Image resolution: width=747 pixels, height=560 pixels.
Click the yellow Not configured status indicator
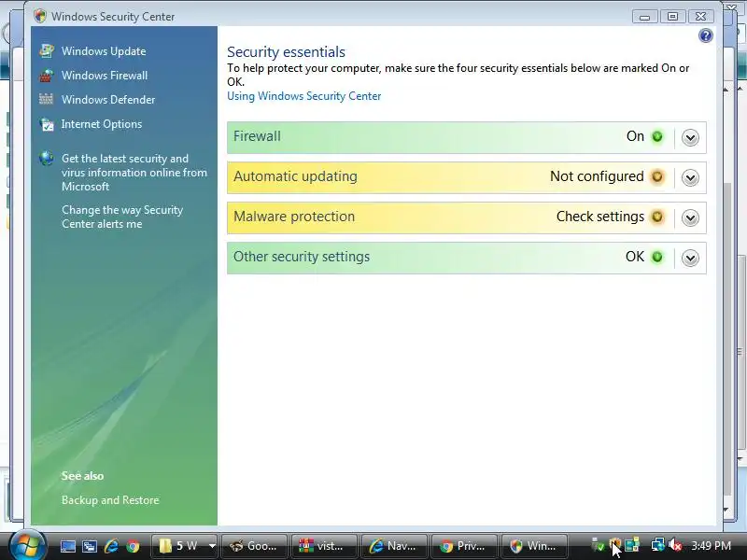pyautogui.click(x=657, y=176)
